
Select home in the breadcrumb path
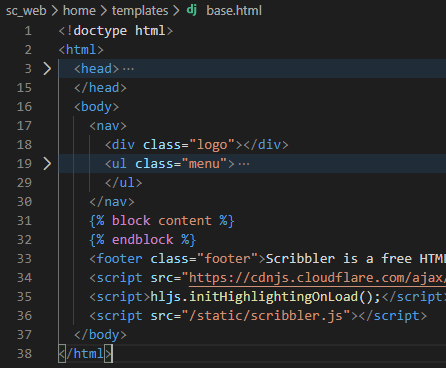(x=79, y=11)
